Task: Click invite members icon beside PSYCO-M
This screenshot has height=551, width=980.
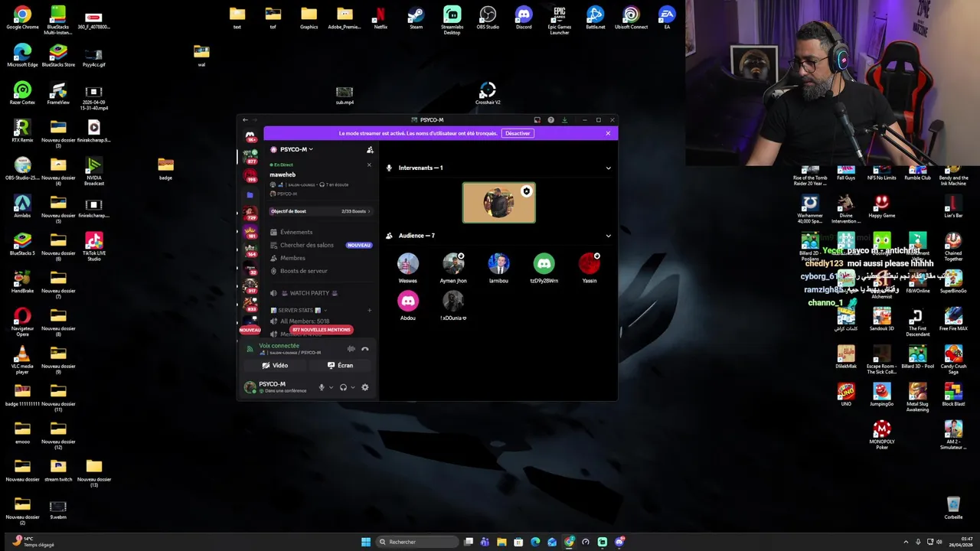Action: pyautogui.click(x=370, y=150)
